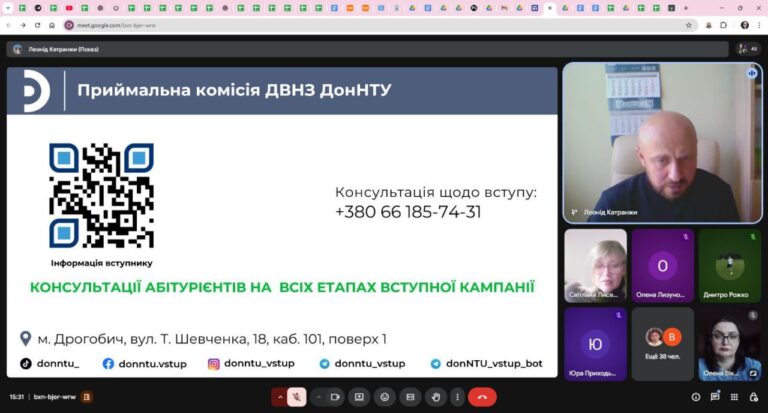Select Олена Лизуно... participant tile
This screenshot has width=768, height=413.
(x=662, y=265)
